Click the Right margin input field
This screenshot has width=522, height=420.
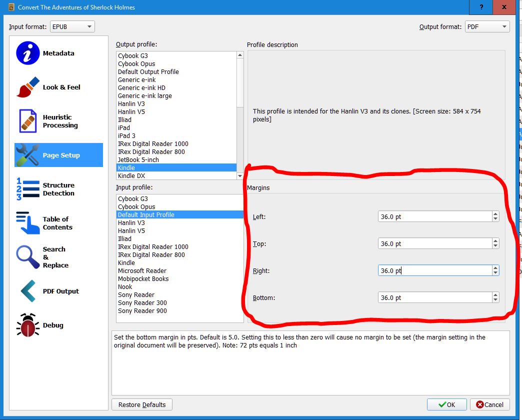point(435,270)
